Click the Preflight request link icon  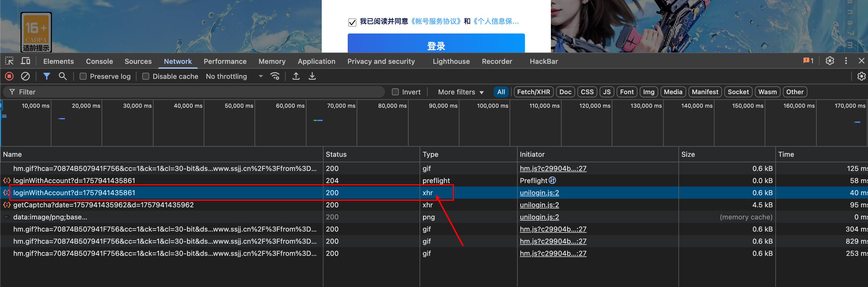pyautogui.click(x=552, y=180)
